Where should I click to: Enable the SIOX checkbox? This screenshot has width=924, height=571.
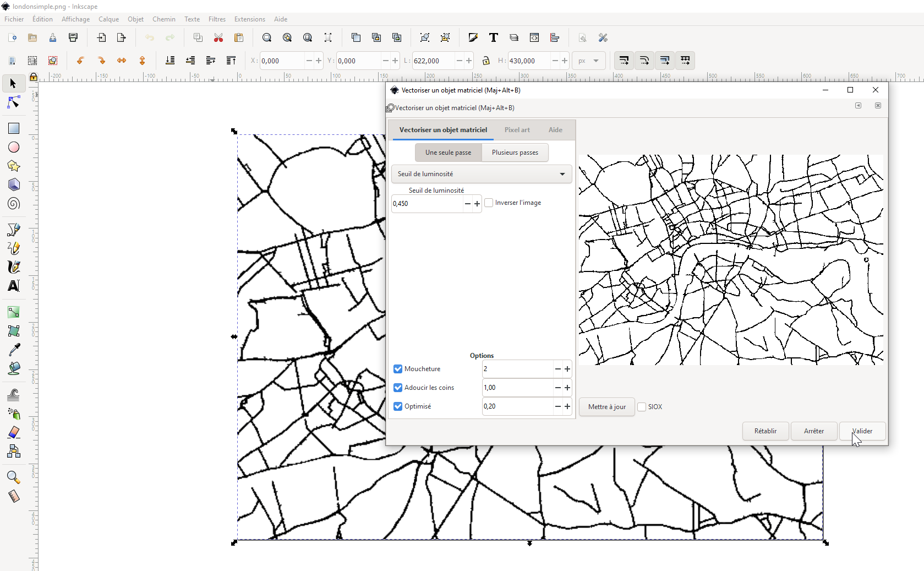pyautogui.click(x=642, y=407)
